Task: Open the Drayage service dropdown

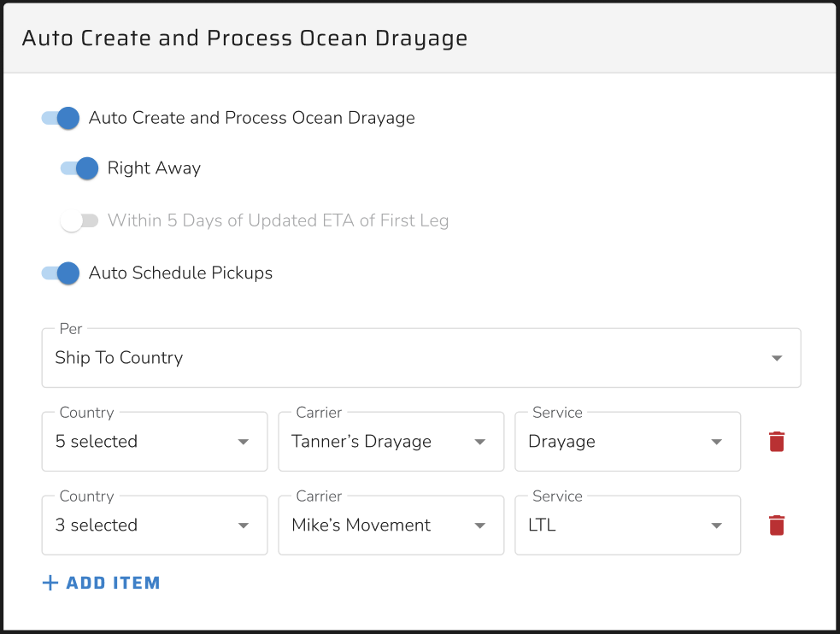Action: pyautogui.click(x=626, y=442)
